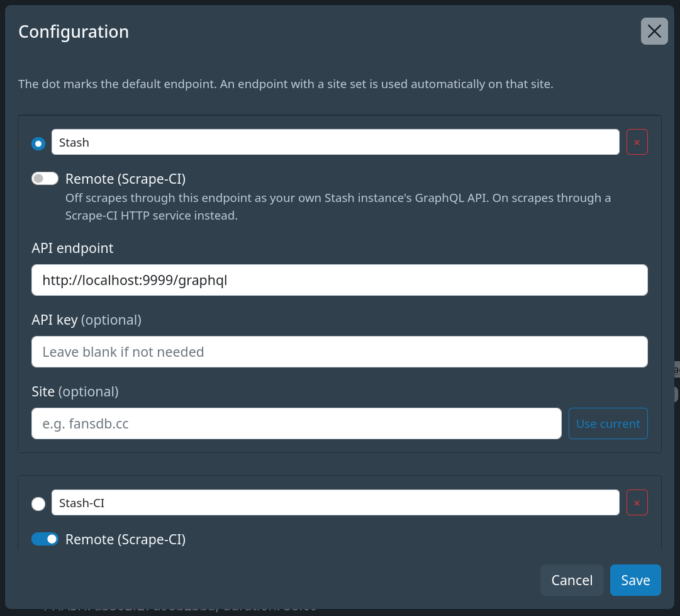
Task: Click the 'API endpoint' label text
Action: [x=72, y=248]
